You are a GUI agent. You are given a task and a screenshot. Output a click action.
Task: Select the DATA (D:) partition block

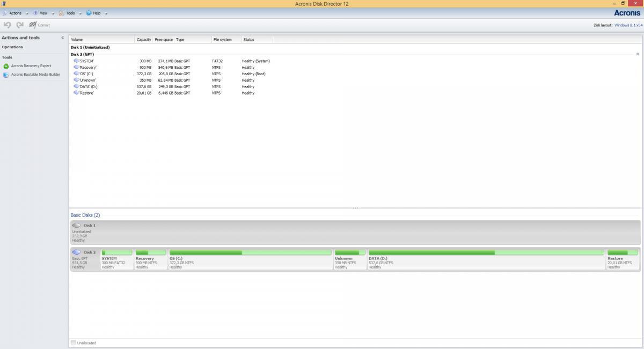[x=486, y=259]
